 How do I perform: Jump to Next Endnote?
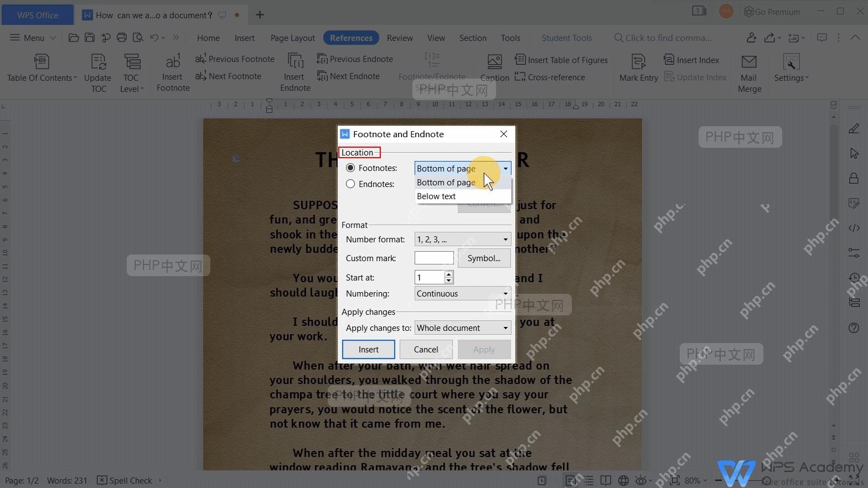point(348,76)
